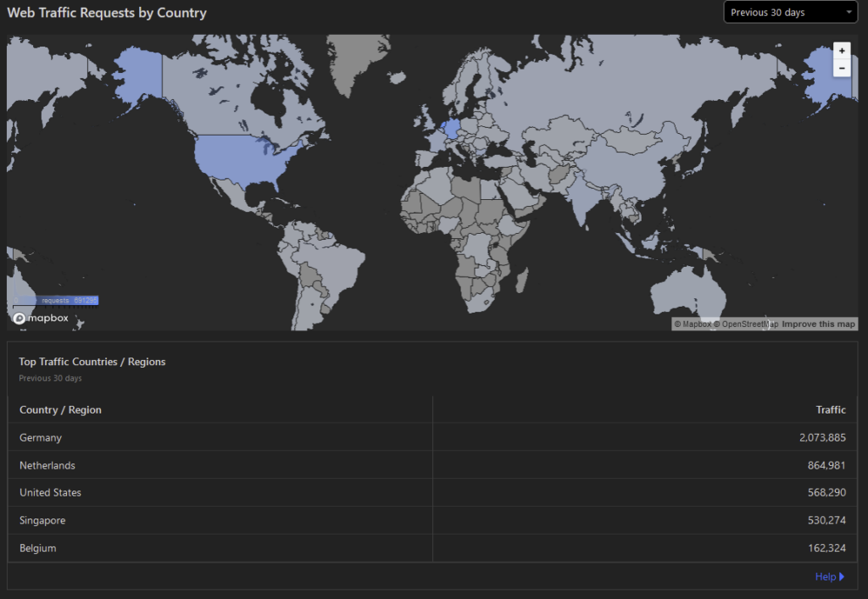
Task: Click Web Traffic Requests by Country title
Action: click(107, 13)
